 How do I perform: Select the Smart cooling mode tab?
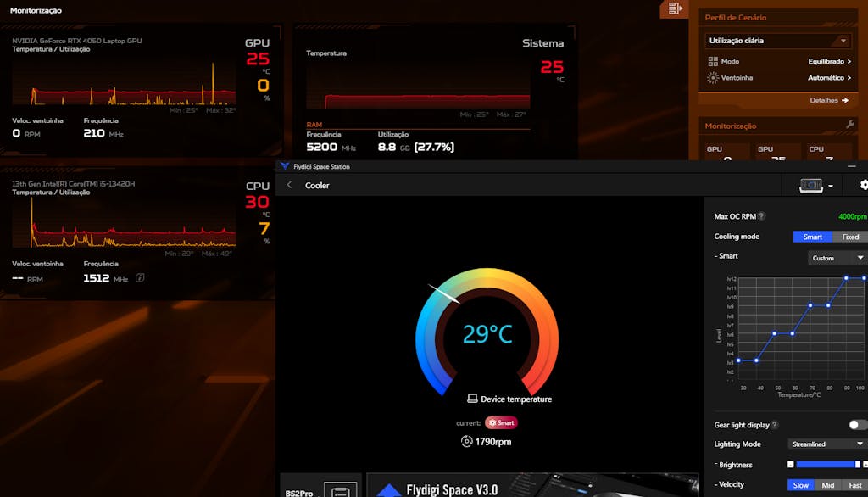(812, 237)
